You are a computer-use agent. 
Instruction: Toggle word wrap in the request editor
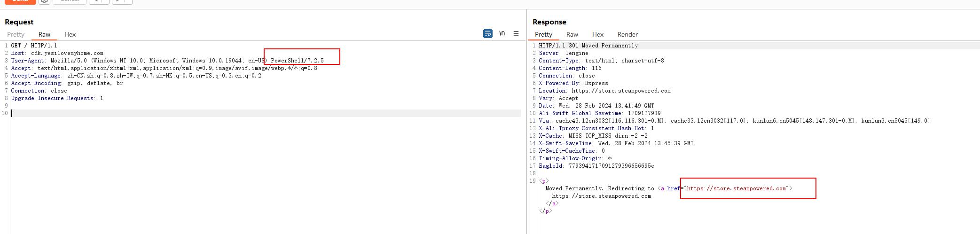click(488, 33)
